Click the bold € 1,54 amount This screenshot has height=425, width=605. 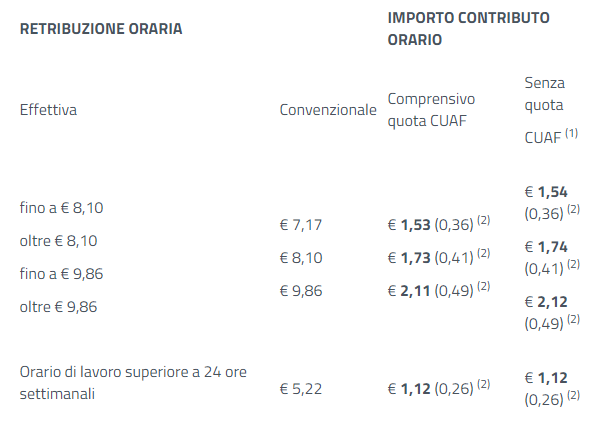[x=546, y=192]
